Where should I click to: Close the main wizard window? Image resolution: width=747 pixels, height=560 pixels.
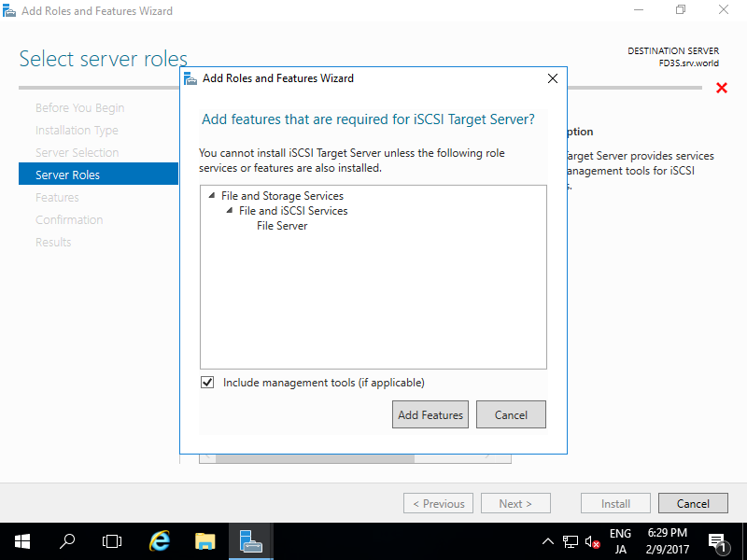[724, 10]
